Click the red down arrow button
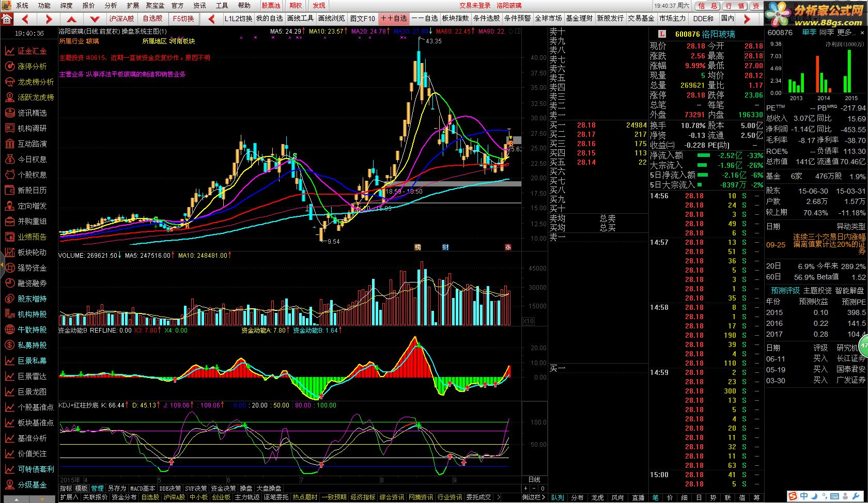Screen dimensions: 868x503 (x=95, y=19)
